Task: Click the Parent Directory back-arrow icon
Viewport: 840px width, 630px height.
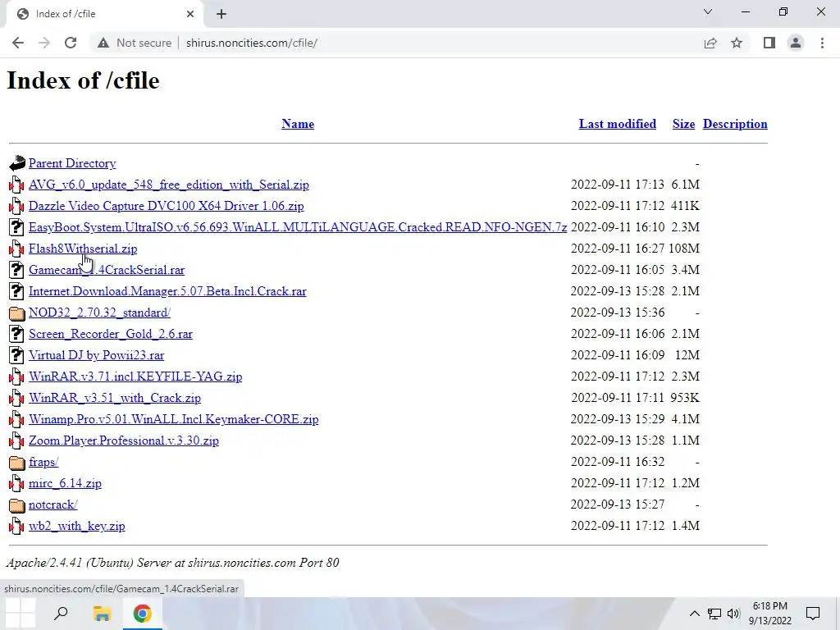Action: pyautogui.click(x=17, y=163)
